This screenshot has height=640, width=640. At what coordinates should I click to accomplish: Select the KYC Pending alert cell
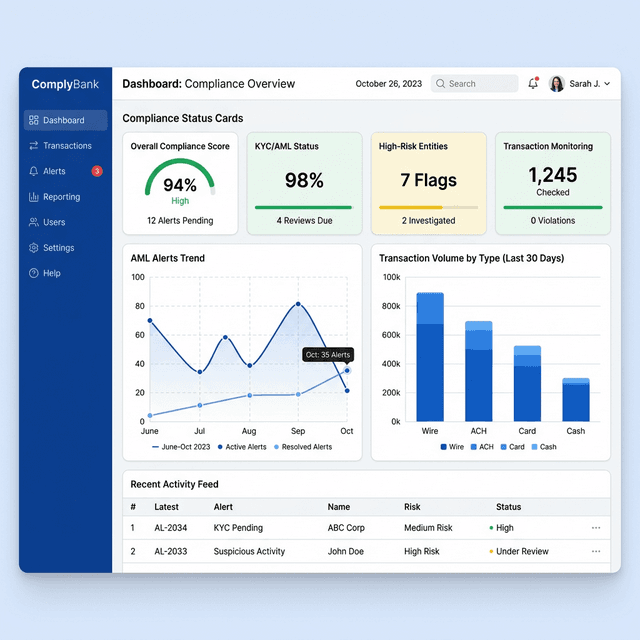(x=238, y=528)
